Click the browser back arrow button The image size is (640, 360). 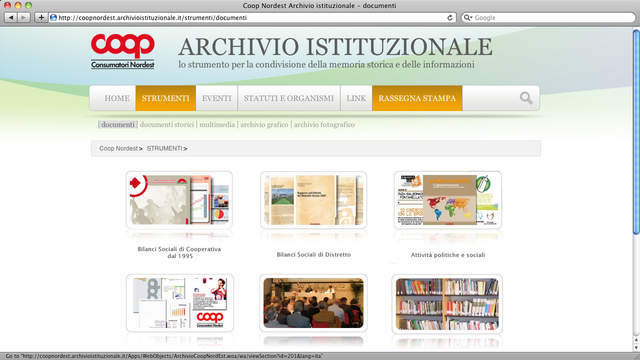point(11,18)
